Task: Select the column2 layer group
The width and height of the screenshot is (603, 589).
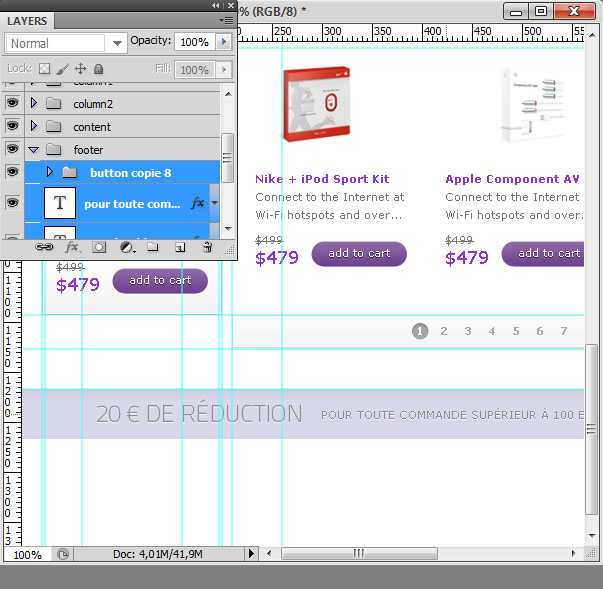Action: 122,103
